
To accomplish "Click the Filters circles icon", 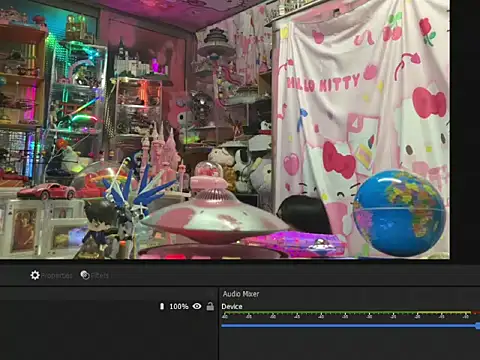I will (x=85, y=275).
